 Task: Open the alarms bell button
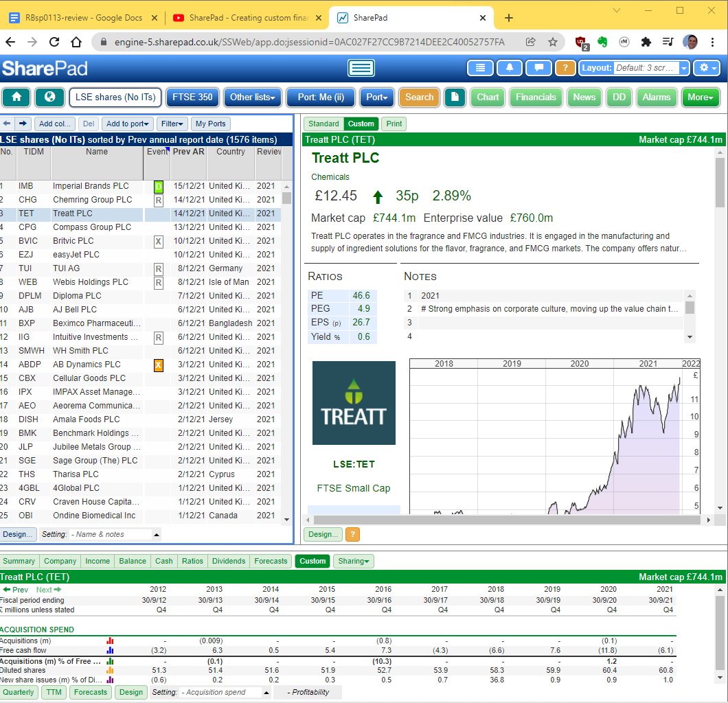[x=510, y=68]
